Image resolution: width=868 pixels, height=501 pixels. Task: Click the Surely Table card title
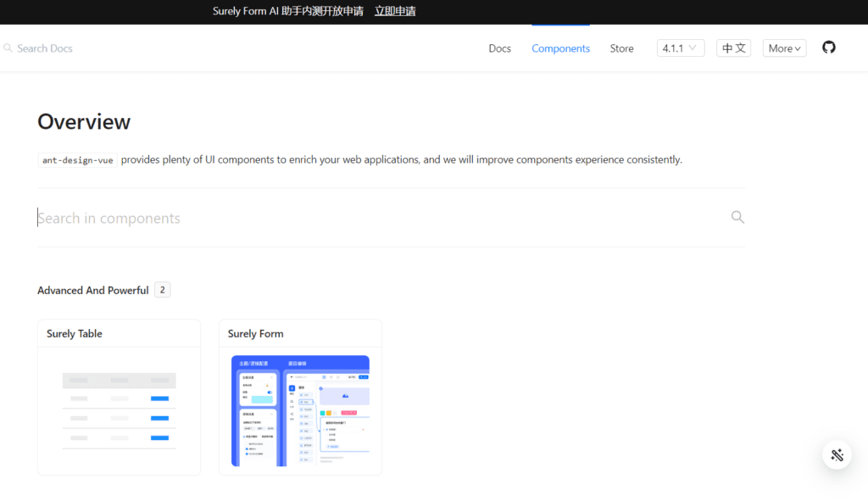(75, 334)
